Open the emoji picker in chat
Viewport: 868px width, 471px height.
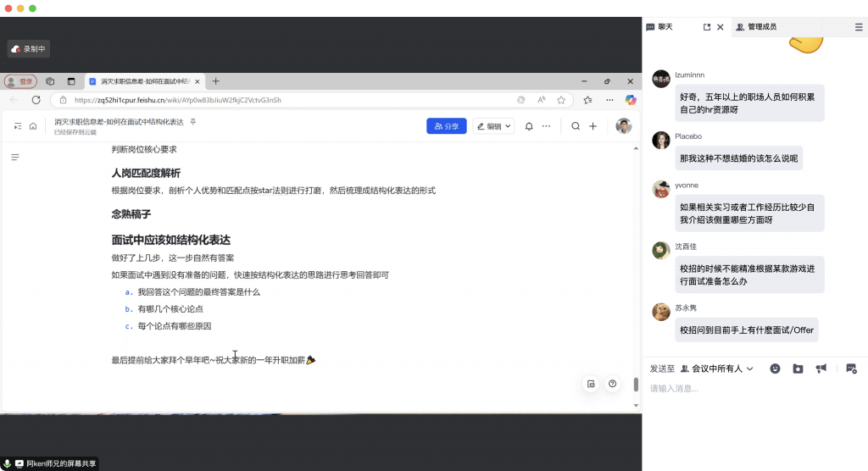775,368
